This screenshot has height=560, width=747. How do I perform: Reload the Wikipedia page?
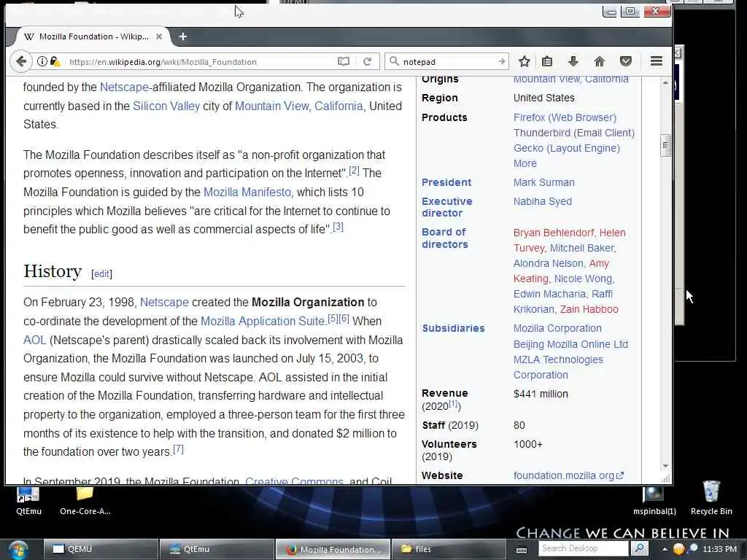point(368,61)
